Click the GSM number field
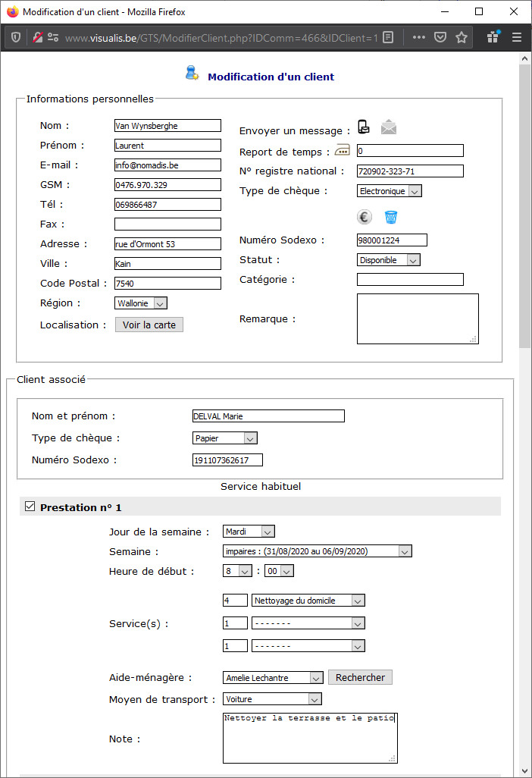The width and height of the screenshot is (532, 778). click(167, 184)
